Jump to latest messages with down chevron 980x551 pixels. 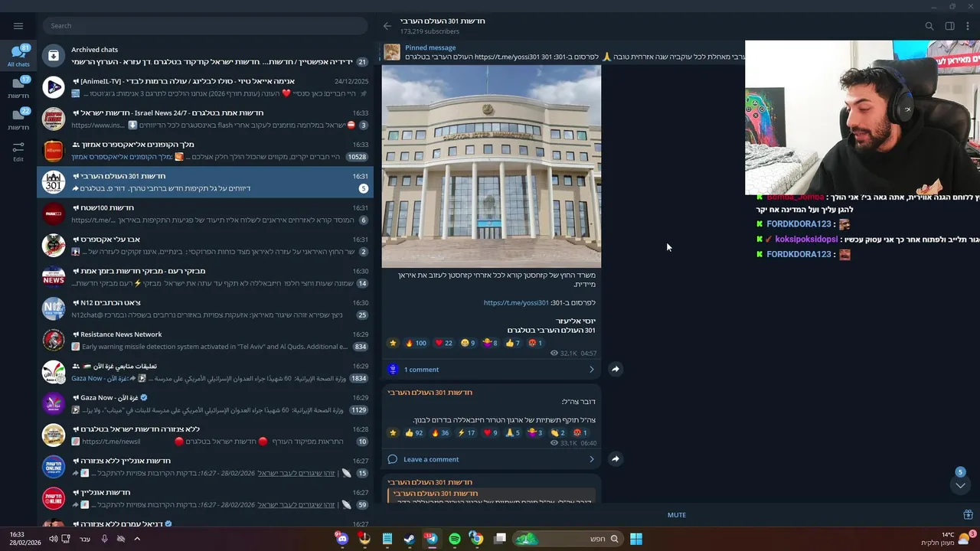[960, 485]
